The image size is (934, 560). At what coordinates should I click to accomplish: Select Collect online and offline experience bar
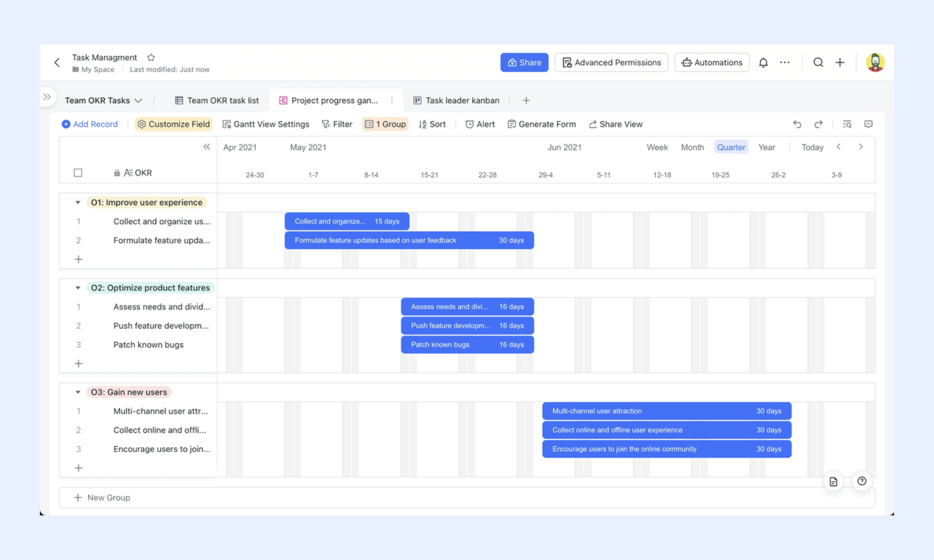tap(667, 430)
